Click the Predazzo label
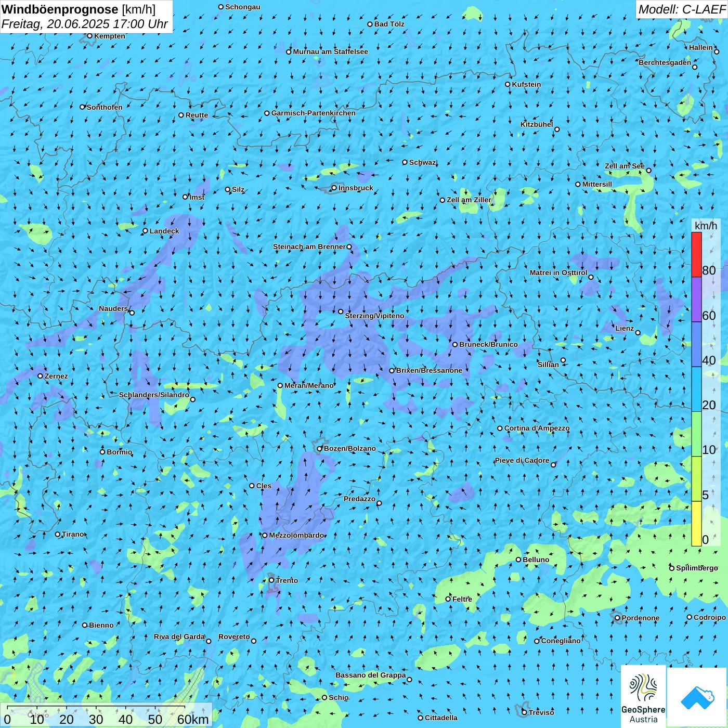The width and height of the screenshot is (728, 728). click(359, 499)
